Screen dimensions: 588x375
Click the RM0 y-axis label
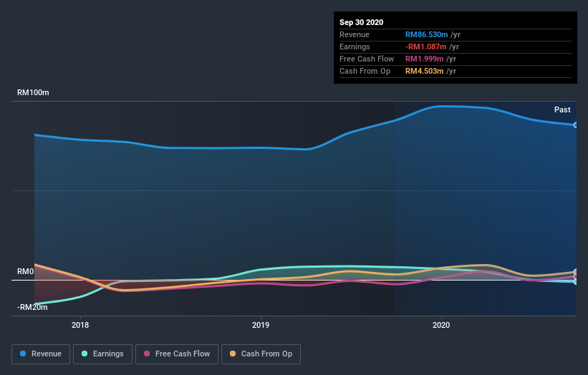pyautogui.click(x=26, y=272)
